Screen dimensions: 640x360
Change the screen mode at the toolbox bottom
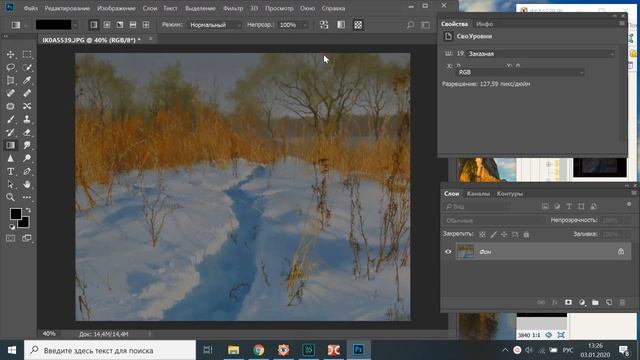27,238
